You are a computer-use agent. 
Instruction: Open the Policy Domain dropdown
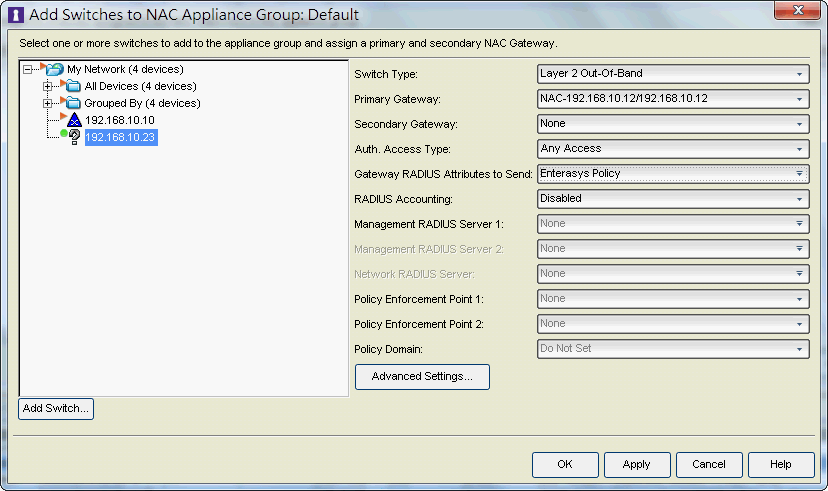(673, 349)
